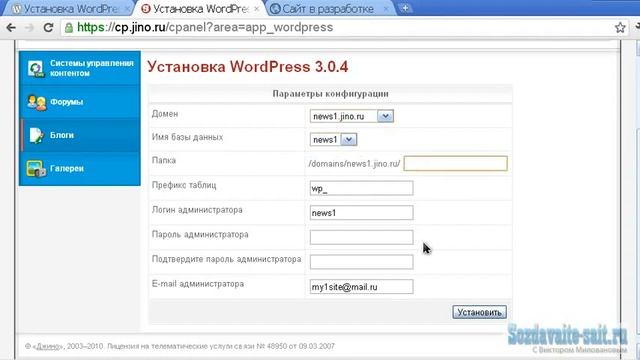Image resolution: width=640 pixels, height=360 pixels.
Task: Open the Блоги sidebar section
Action: click(80, 135)
